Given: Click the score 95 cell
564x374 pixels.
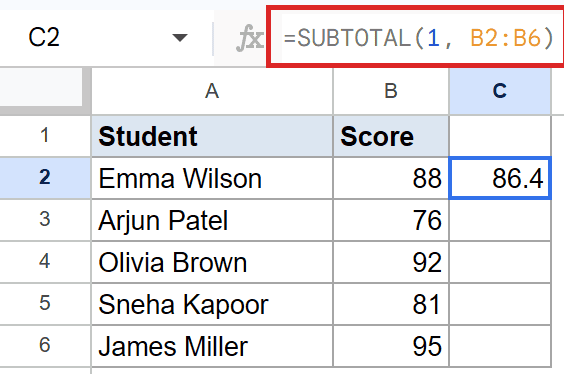Looking at the screenshot, I should point(391,346).
